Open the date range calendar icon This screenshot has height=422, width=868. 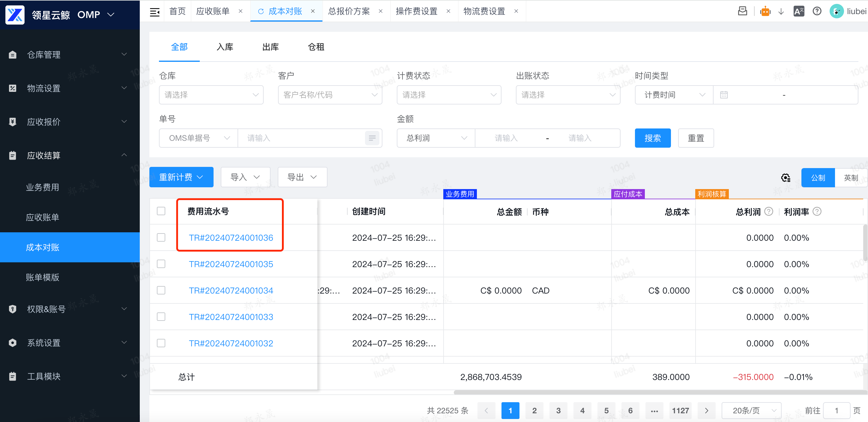pos(724,95)
